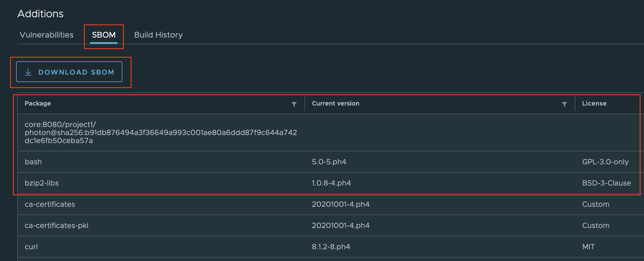Click the ca-certificates package name

point(50,204)
